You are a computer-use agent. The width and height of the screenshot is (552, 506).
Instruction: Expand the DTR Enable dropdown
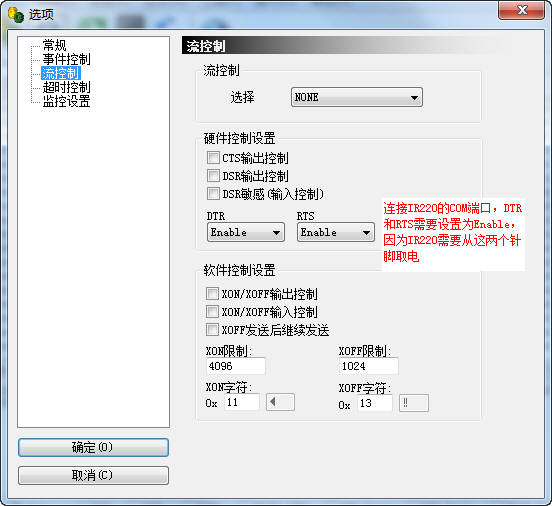pos(246,232)
